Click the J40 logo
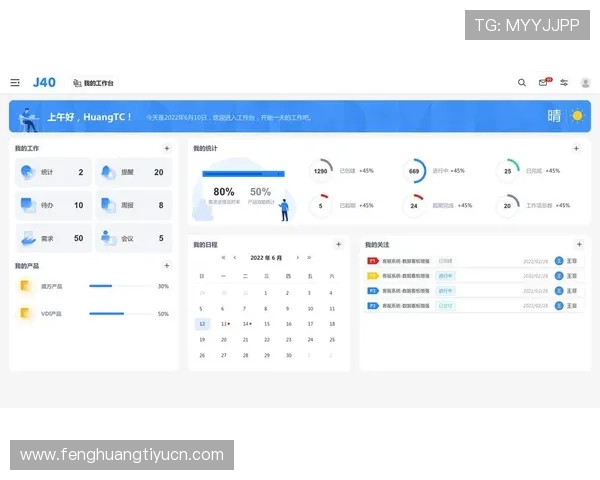The height and width of the screenshot is (480, 600). [44, 83]
